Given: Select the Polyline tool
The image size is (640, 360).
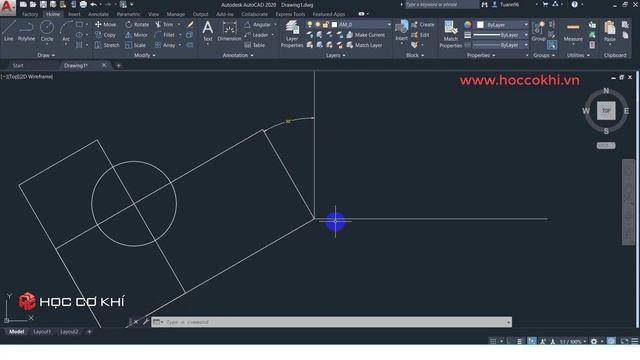Looking at the screenshot, I should click(x=26, y=31).
